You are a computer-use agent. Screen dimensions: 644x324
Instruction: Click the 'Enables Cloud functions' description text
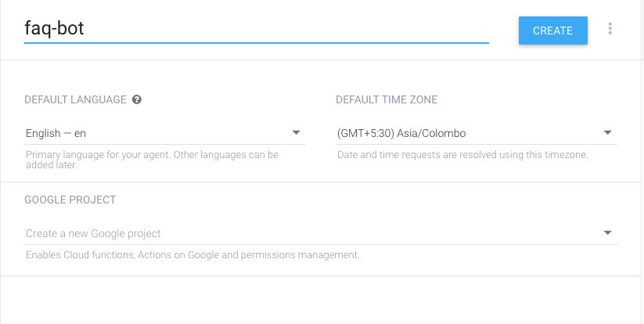tap(192, 255)
